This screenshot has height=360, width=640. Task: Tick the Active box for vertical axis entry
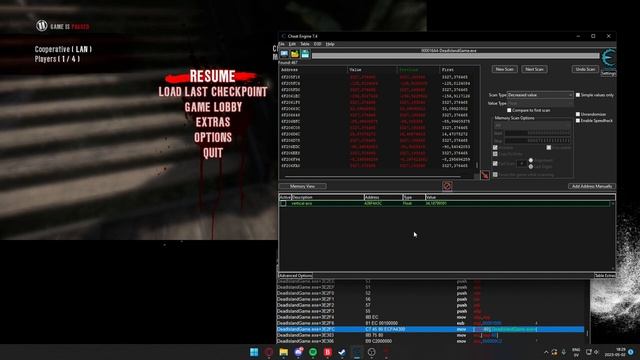point(283,203)
